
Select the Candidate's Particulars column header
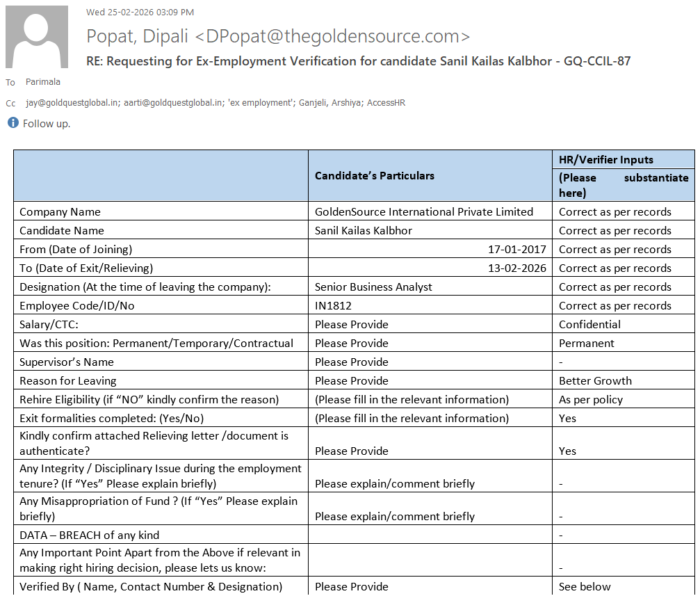374,176
